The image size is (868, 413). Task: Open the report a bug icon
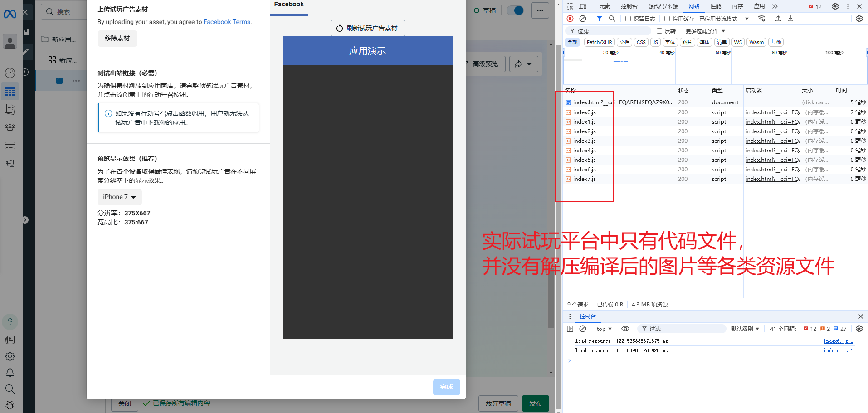(x=10, y=405)
